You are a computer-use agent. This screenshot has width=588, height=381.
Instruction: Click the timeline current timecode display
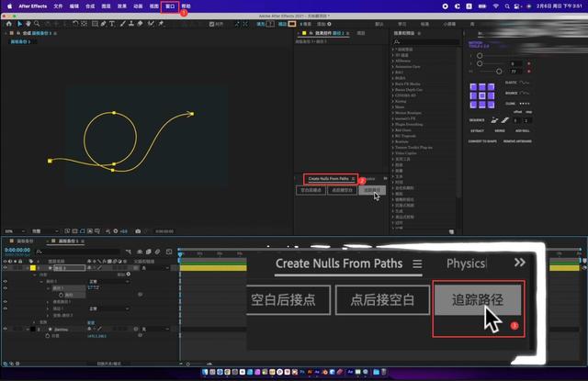17,250
